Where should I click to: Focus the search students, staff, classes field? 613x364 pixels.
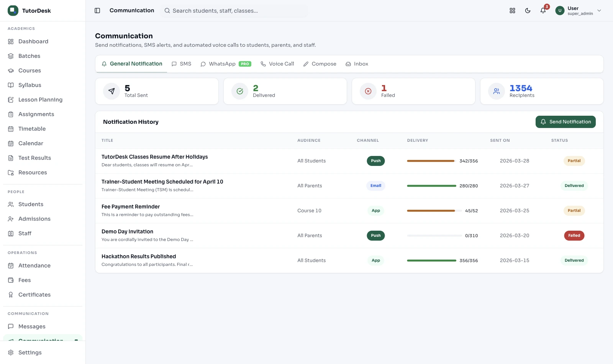tap(234, 11)
